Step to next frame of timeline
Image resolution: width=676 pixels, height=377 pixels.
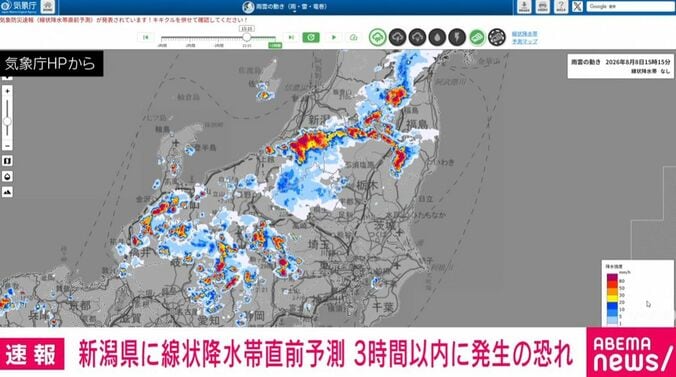[291, 37]
